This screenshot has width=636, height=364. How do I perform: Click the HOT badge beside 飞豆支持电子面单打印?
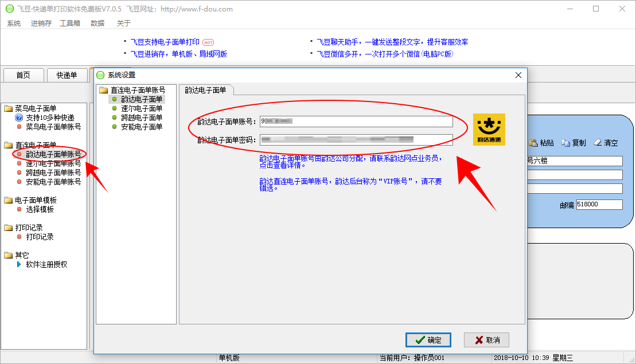click(208, 42)
